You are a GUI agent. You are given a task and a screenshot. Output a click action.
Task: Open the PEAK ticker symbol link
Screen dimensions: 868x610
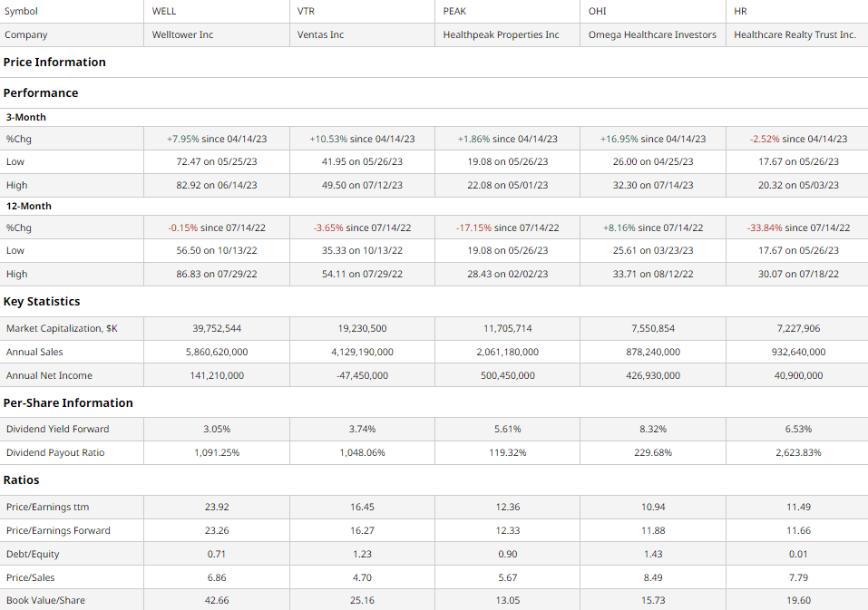(454, 12)
